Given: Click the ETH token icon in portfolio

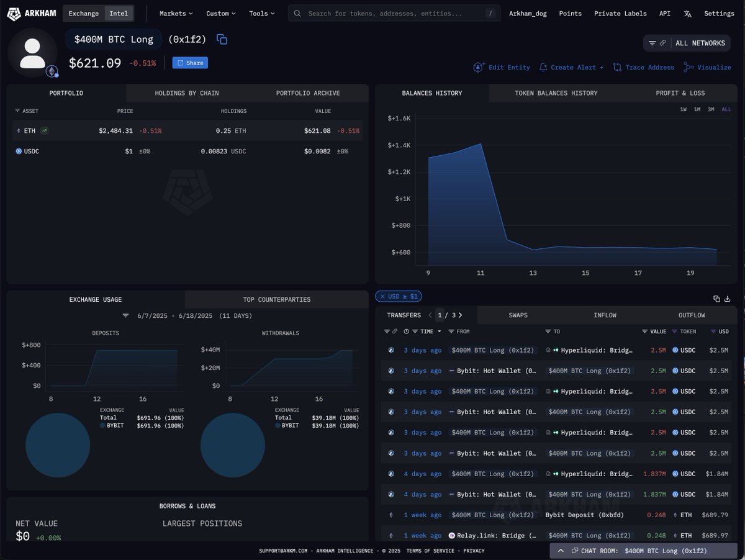Looking at the screenshot, I should coord(18,131).
